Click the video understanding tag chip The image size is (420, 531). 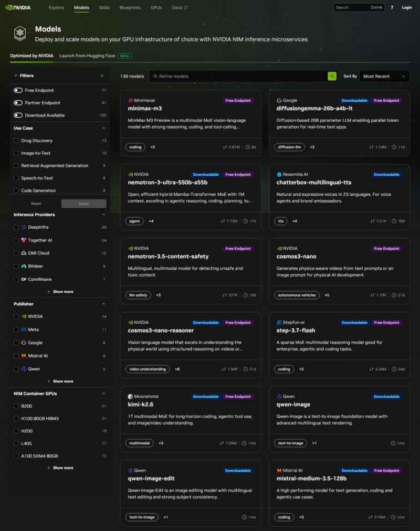(148, 369)
